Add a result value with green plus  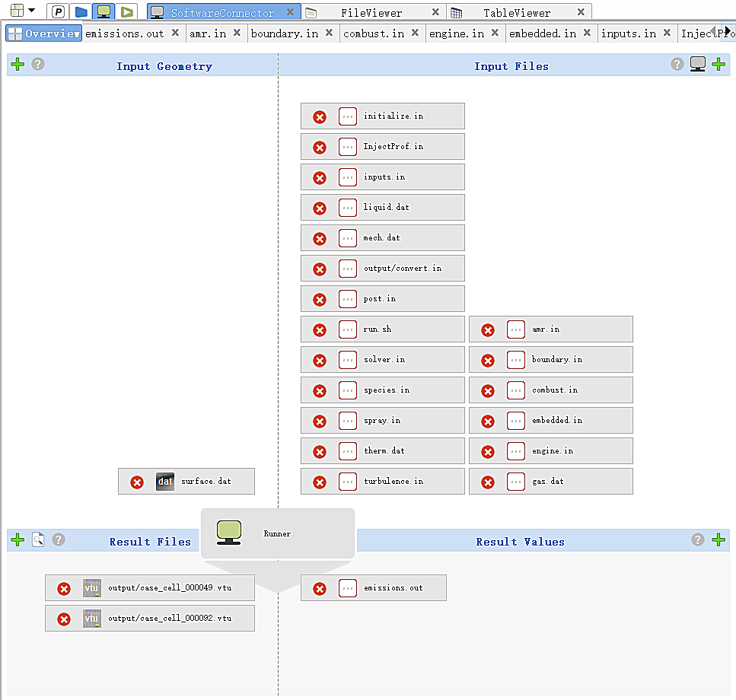point(718,540)
